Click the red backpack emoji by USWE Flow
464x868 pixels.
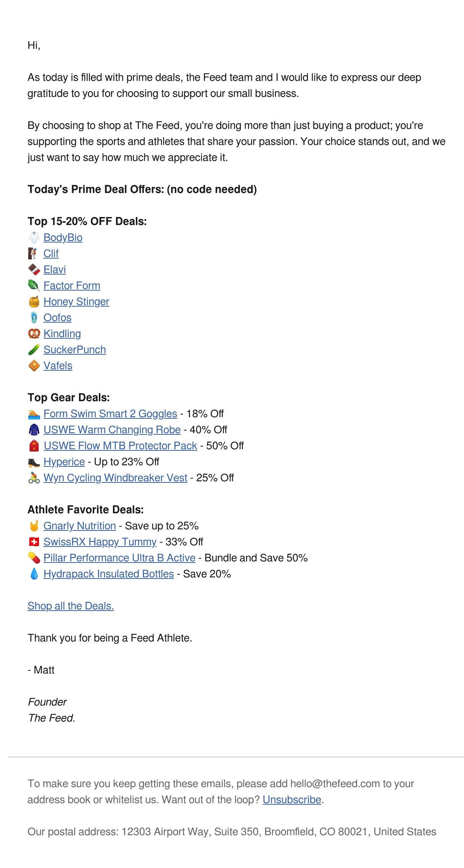(x=34, y=446)
